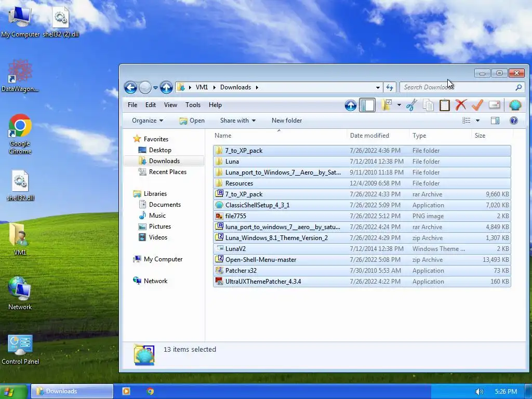Open Properties with orange checkmark icon

(x=477, y=105)
